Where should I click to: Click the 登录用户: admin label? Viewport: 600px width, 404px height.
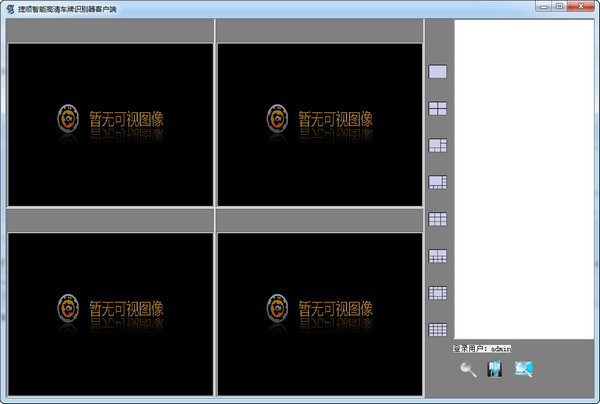tap(482, 349)
